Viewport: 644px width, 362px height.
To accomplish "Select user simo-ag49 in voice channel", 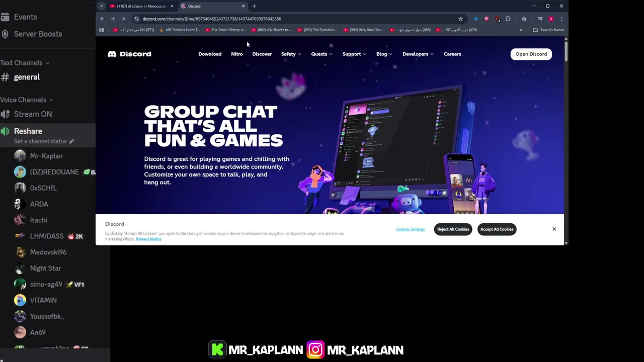I will coord(46,285).
